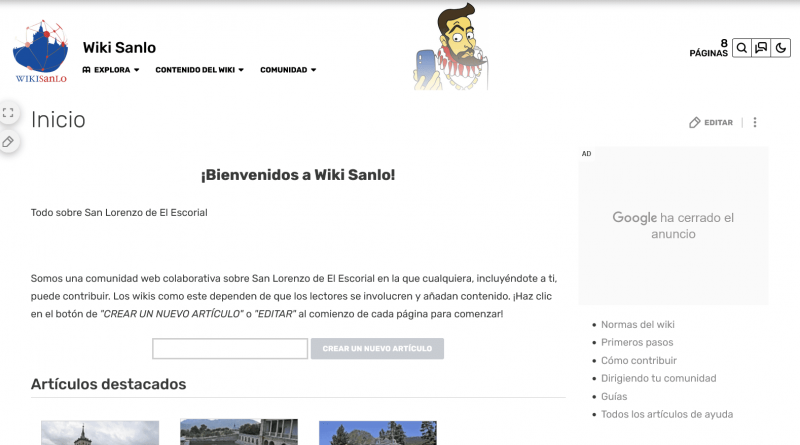Click the floating pencil edit icon
Image resolution: width=800 pixels, height=445 pixels.
point(8,142)
